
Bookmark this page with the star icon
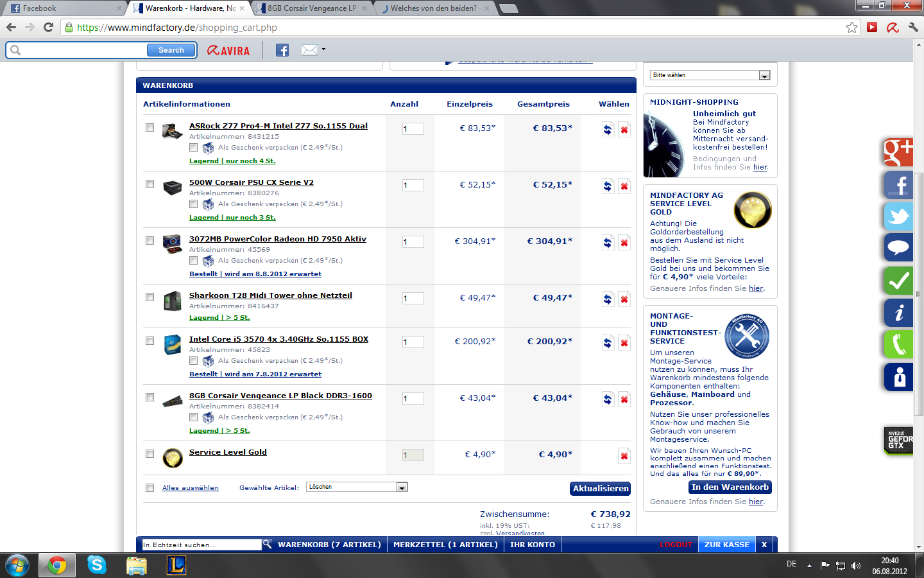(x=851, y=27)
